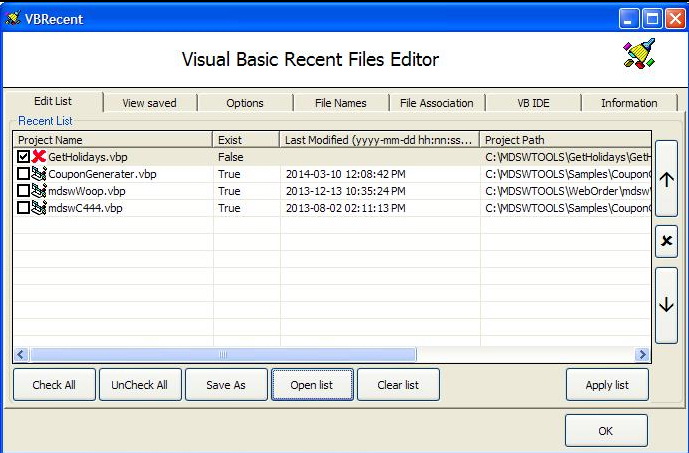This screenshot has width=689, height=453.
Task: Click the move-up arrow button
Action: click(666, 179)
